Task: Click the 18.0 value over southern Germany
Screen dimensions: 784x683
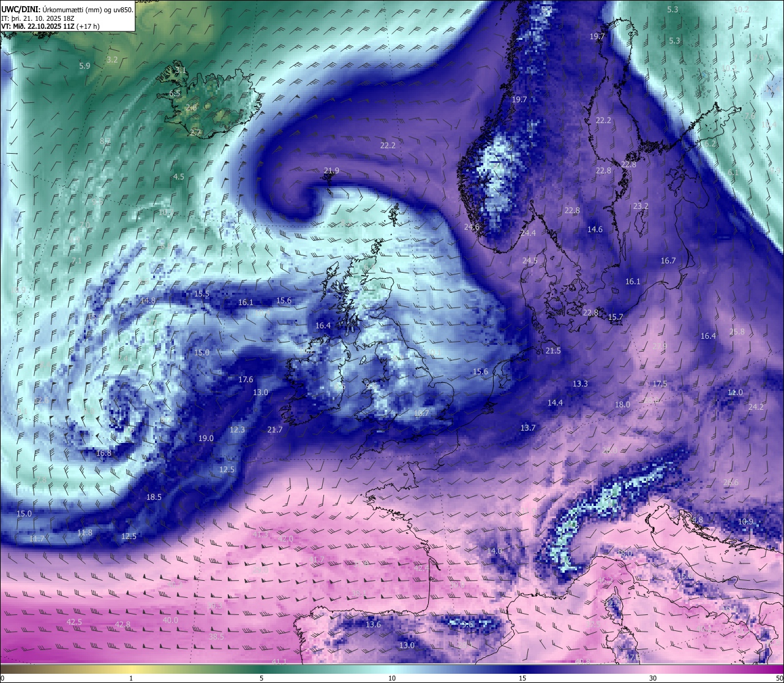Action: point(622,404)
